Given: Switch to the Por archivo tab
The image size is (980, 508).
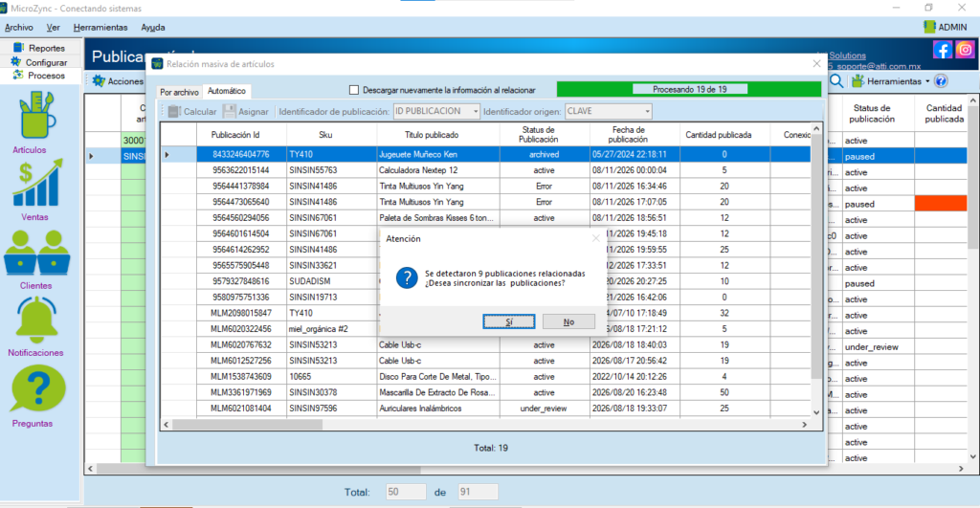Looking at the screenshot, I should 179,92.
